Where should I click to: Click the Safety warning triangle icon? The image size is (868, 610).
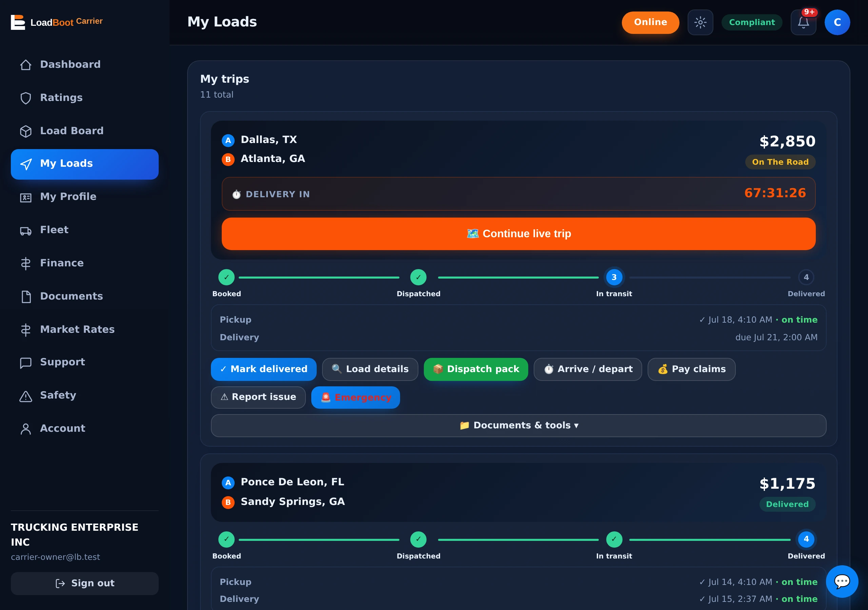26,396
